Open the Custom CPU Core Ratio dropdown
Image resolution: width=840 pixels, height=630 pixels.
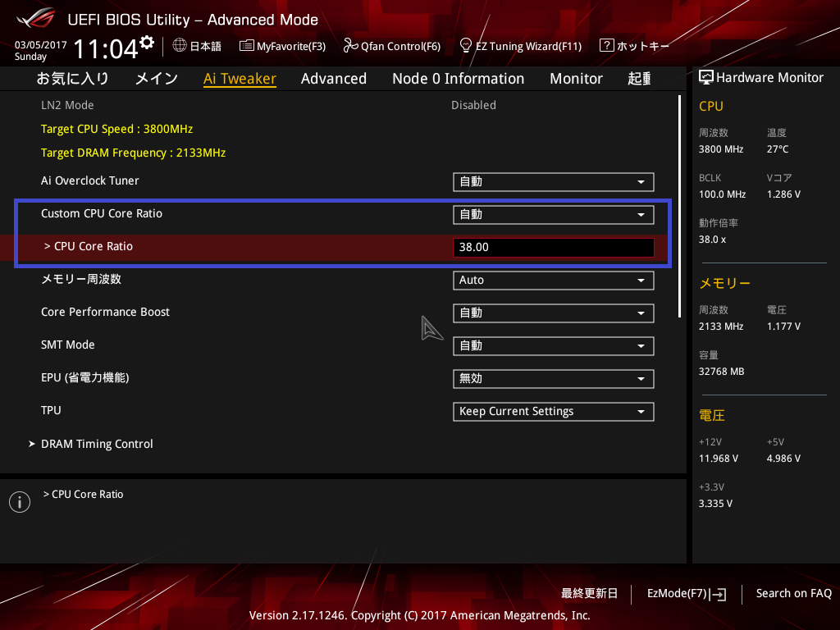point(554,214)
